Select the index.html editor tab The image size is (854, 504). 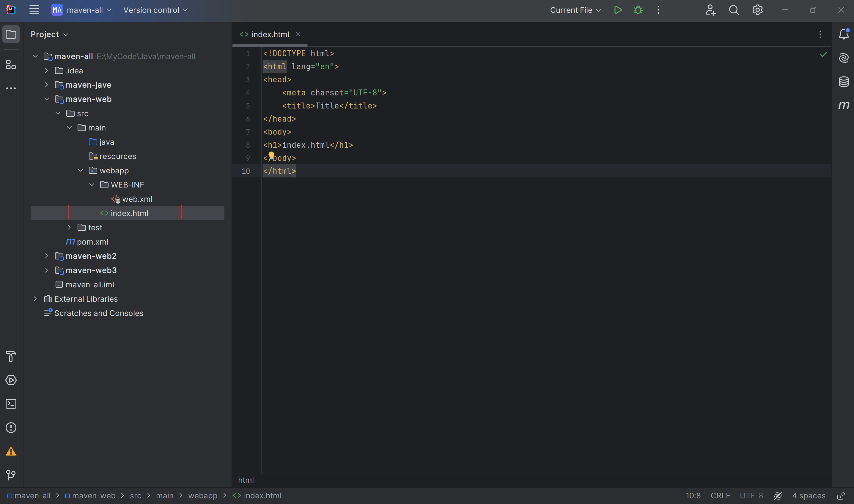click(270, 34)
